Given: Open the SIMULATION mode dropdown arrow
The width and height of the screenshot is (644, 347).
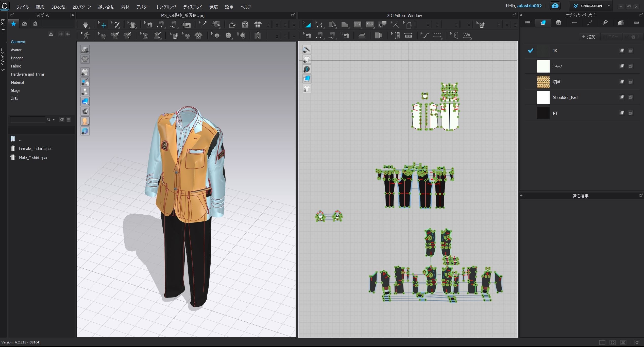Looking at the screenshot, I should (x=609, y=6).
